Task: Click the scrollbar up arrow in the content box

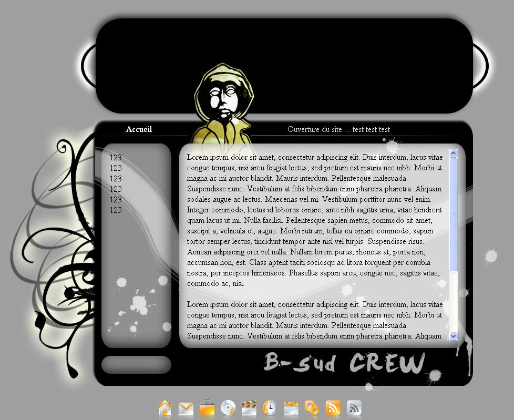Action: (x=454, y=153)
